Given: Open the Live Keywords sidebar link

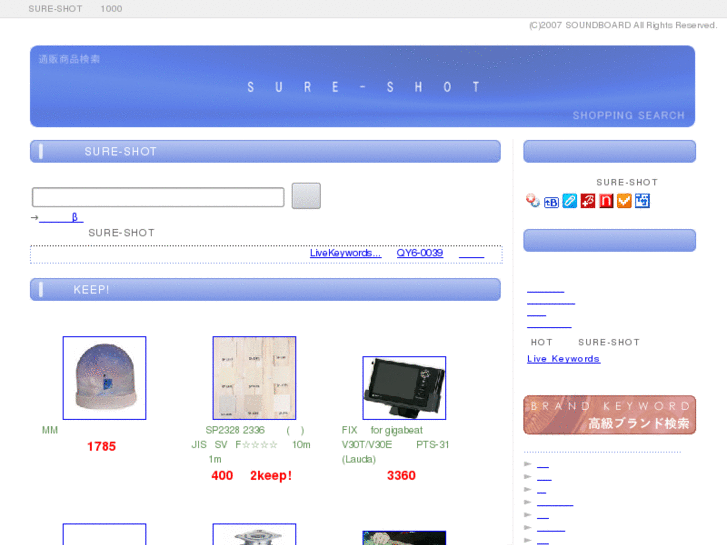Looking at the screenshot, I should (x=563, y=359).
